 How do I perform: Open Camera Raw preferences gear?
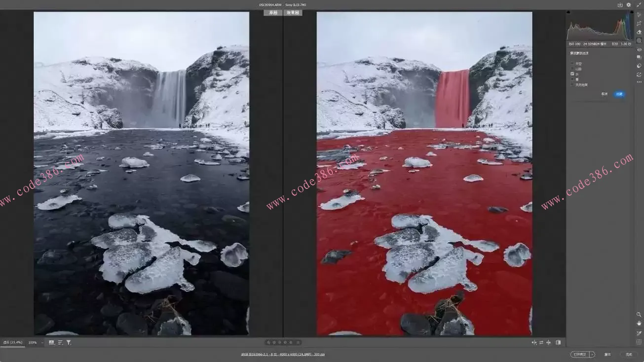click(x=629, y=5)
